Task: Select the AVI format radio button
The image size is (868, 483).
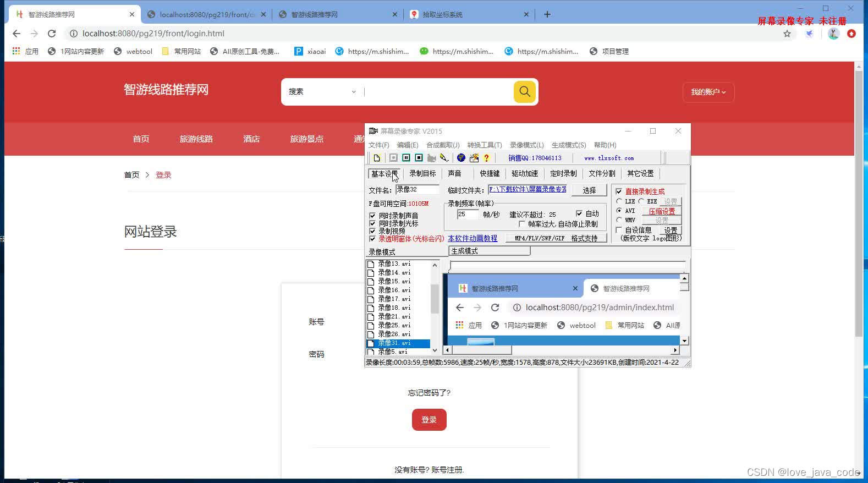Action: (x=619, y=211)
